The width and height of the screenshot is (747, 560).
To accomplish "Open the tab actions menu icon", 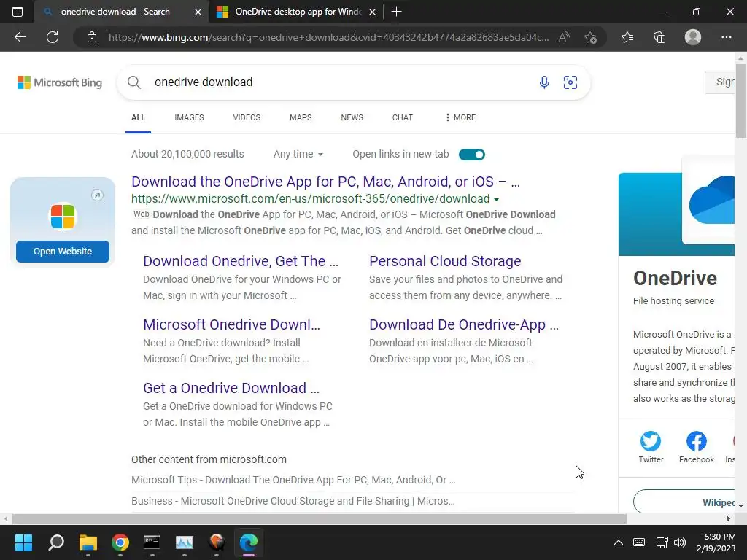I will [18, 12].
